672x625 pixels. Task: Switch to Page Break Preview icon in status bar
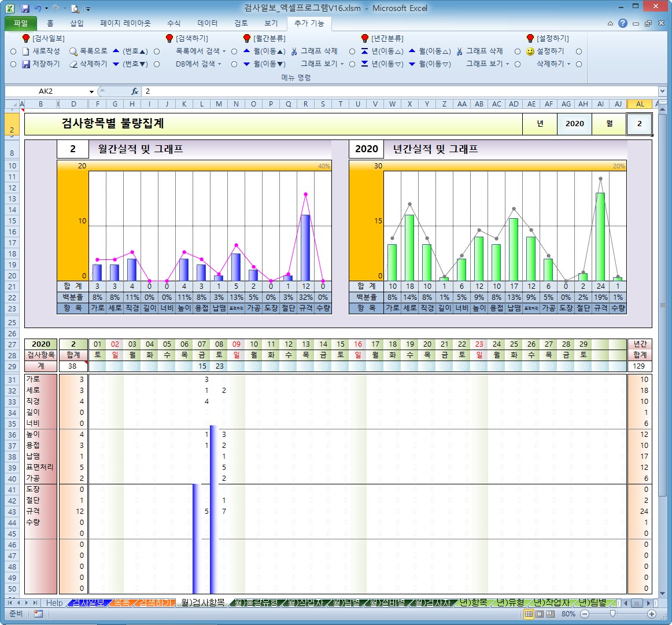click(x=551, y=614)
